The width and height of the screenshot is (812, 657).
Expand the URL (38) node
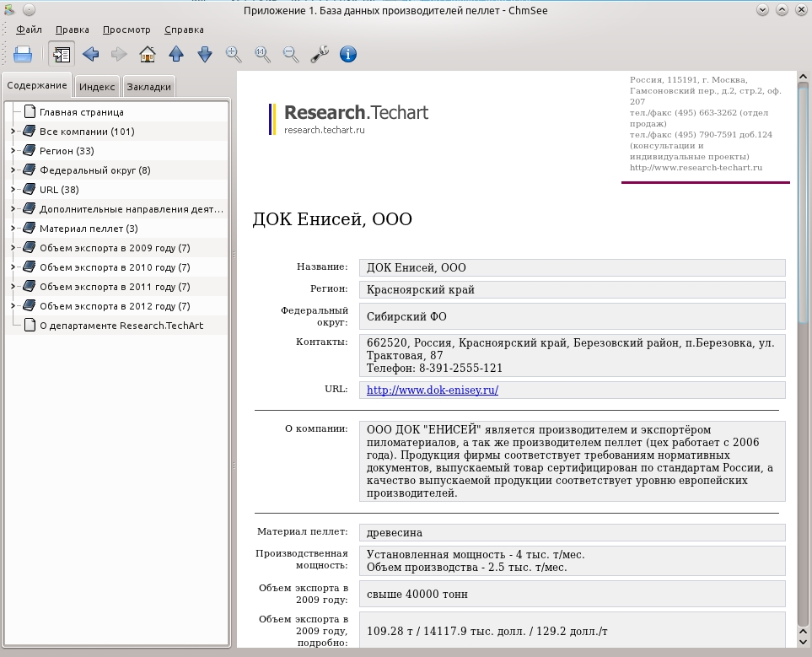(13, 190)
